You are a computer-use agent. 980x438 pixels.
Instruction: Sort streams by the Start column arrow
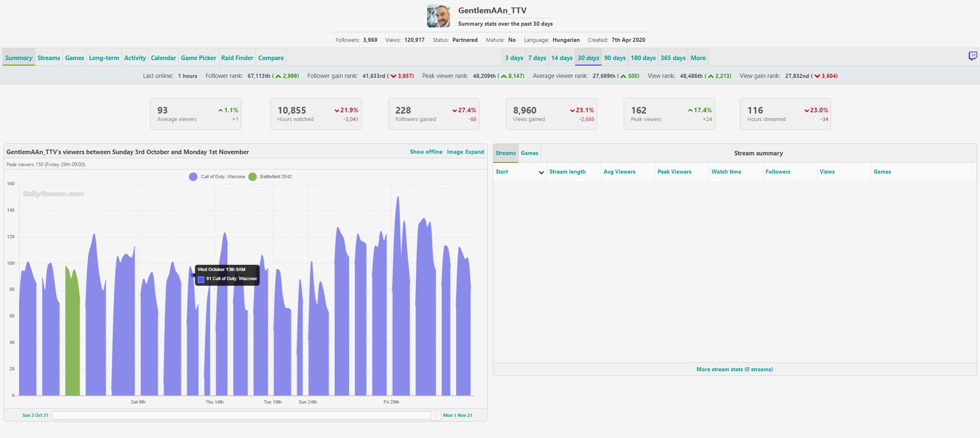click(541, 172)
